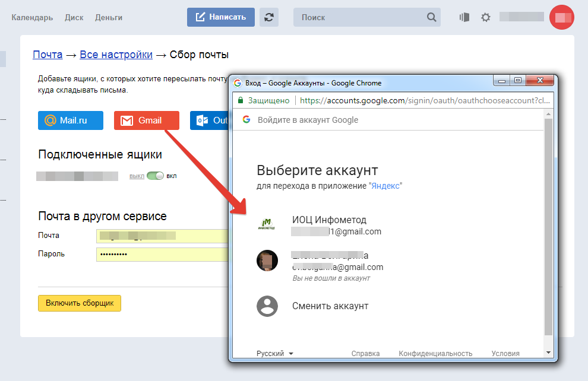Click the Gmail service button
Viewport: 588px width, 381px height.
coord(147,120)
